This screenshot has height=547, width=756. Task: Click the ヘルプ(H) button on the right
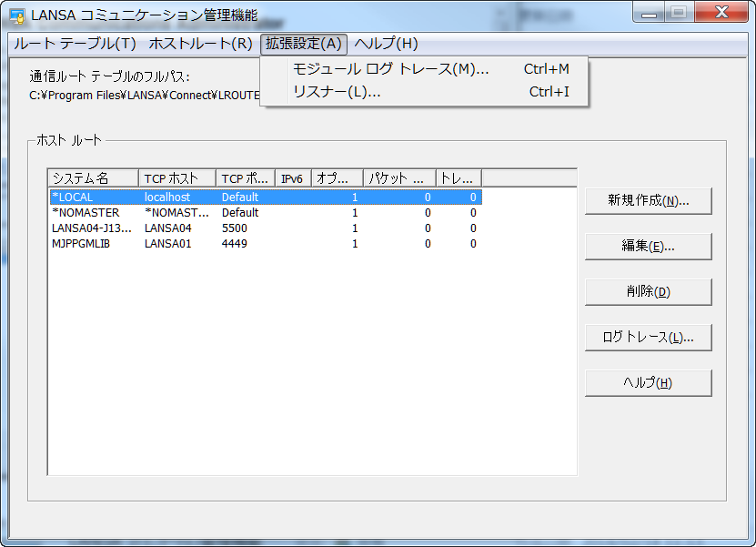(x=648, y=383)
